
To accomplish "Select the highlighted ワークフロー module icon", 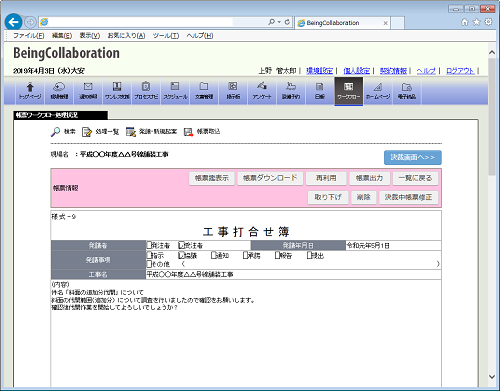I will (349, 91).
